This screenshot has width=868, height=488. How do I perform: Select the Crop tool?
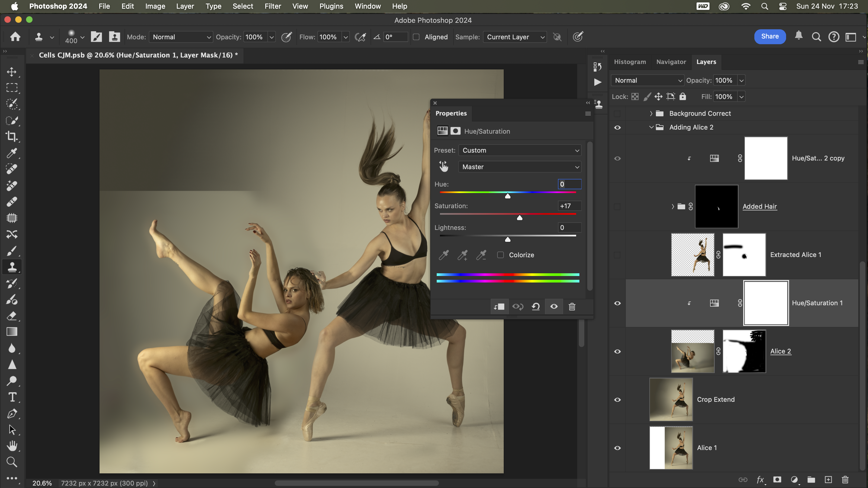coord(12,136)
